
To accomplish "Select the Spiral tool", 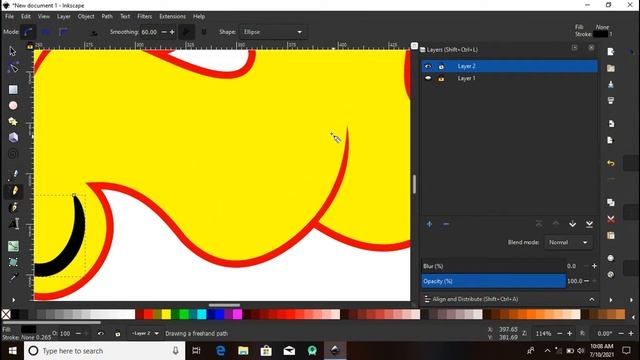I will coord(13,154).
